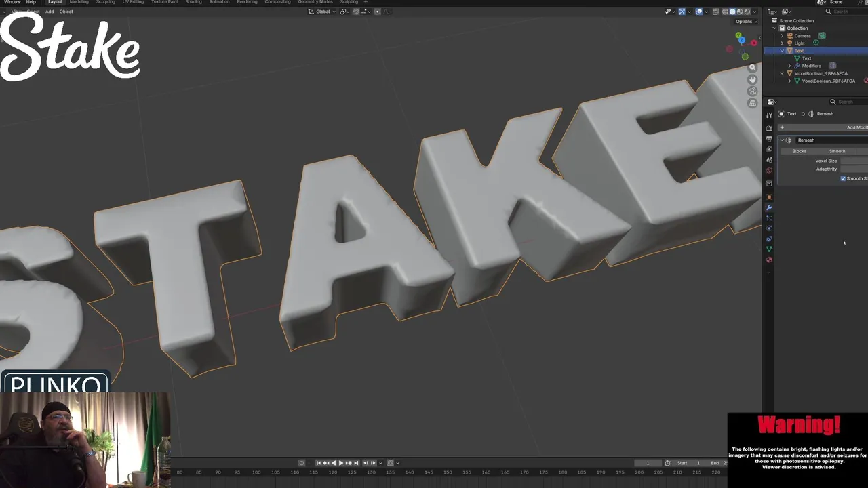This screenshot has height=488, width=868.
Task: Select Smooth remesh mode
Action: 837,151
